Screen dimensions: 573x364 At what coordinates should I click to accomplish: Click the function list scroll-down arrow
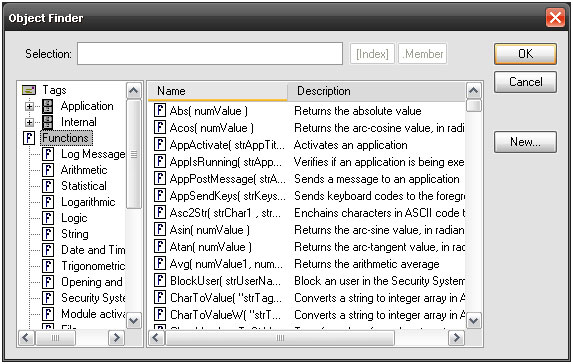474,321
